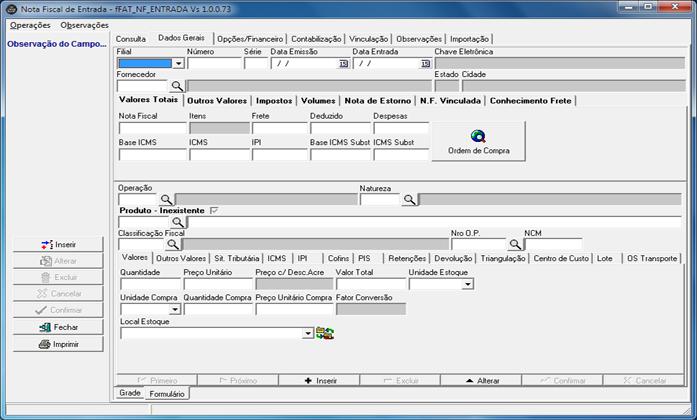Switch to the Consulta tab
The height and width of the screenshot is (420, 697).
pyautogui.click(x=131, y=39)
